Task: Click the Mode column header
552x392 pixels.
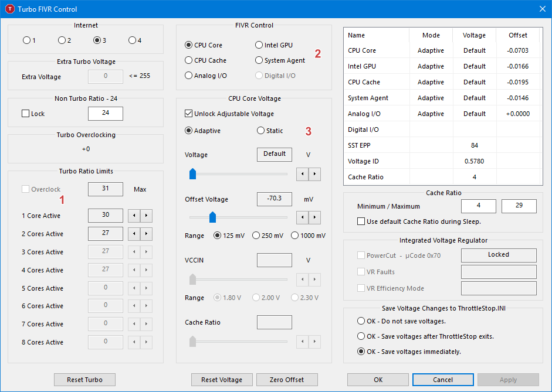Action: 431,35
